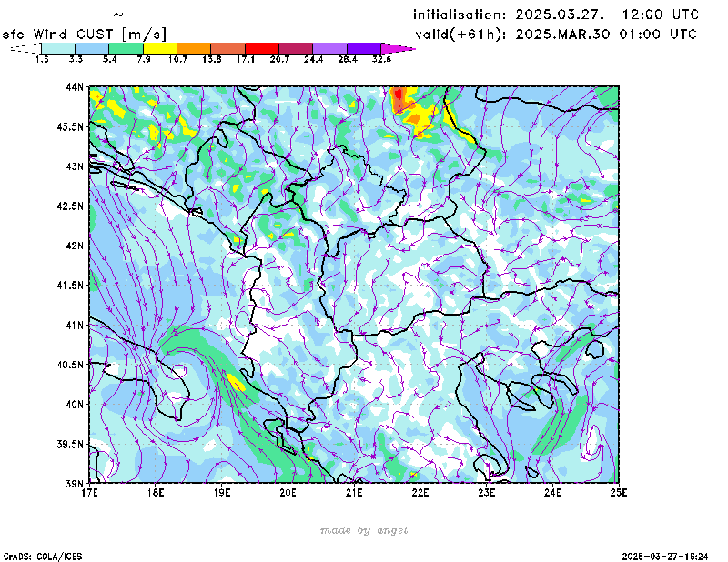This screenshot has height=562, width=728.
Task: Click the 44N latitude axis label
Action: pos(75,87)
